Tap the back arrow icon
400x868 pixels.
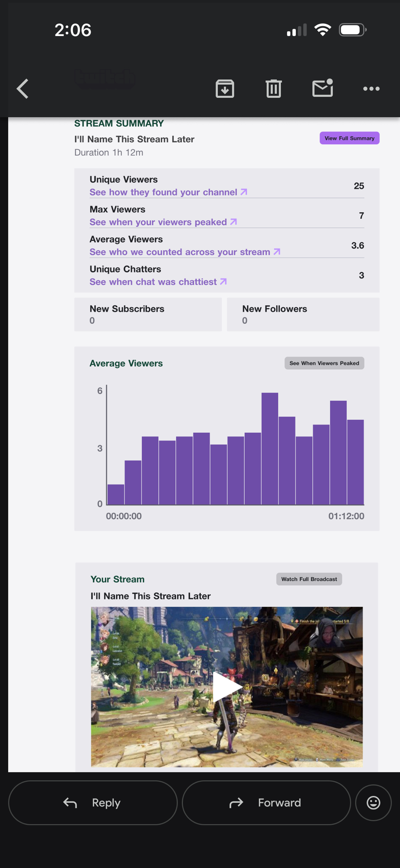(23, 89)
